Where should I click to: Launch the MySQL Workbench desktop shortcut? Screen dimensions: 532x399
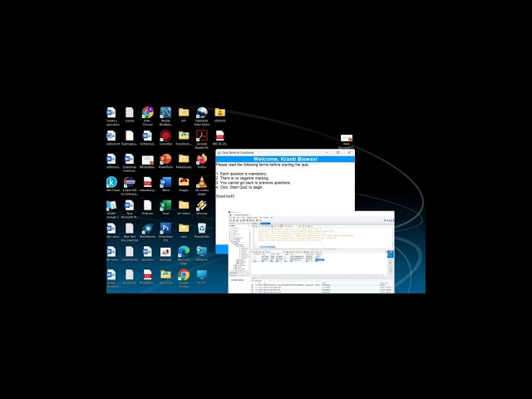point(165,116)
